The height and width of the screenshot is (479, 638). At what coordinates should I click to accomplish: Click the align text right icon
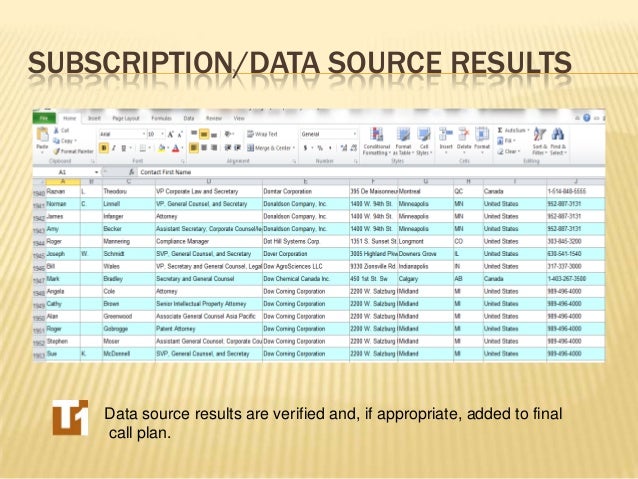(214, 148)
